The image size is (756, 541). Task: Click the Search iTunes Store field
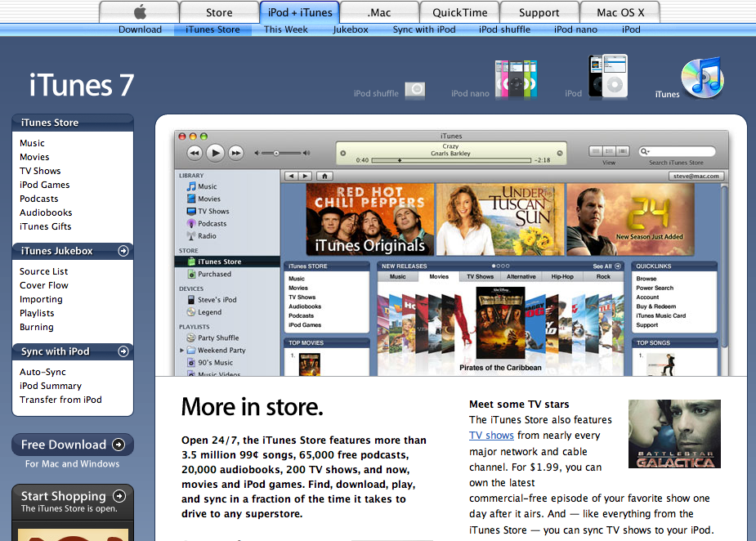(x=676, y=151)
